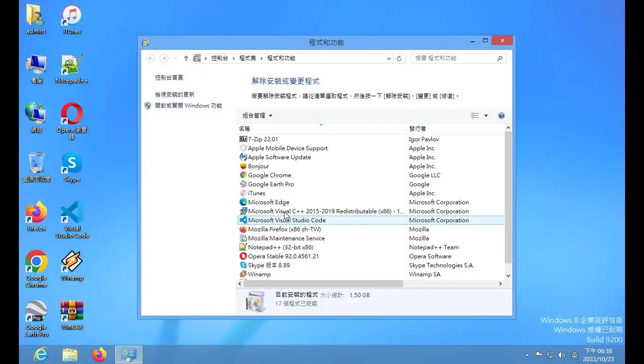
Task: Go up one level with the up arrow
Action: (186, 58)
